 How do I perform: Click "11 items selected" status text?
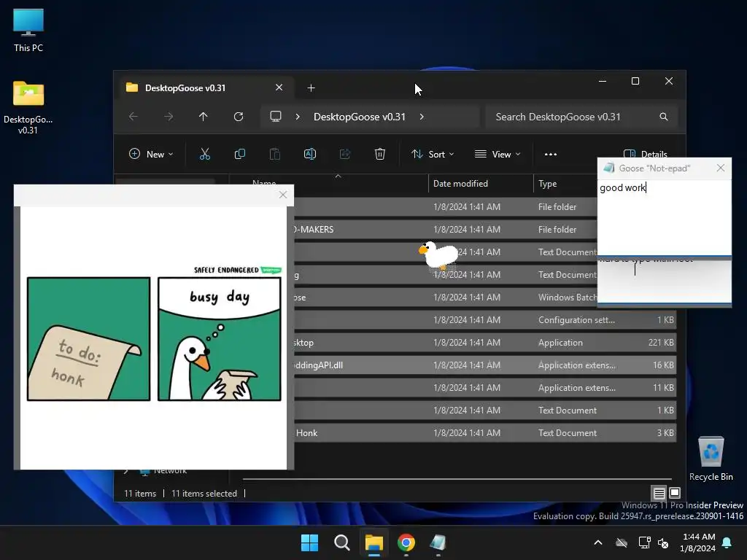point(204,494)
